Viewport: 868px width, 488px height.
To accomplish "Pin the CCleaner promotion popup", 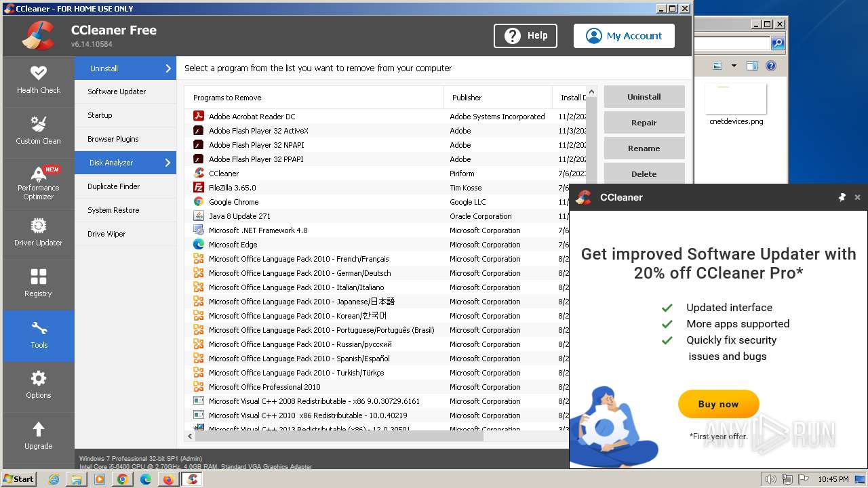I will (x=842, y=197).
